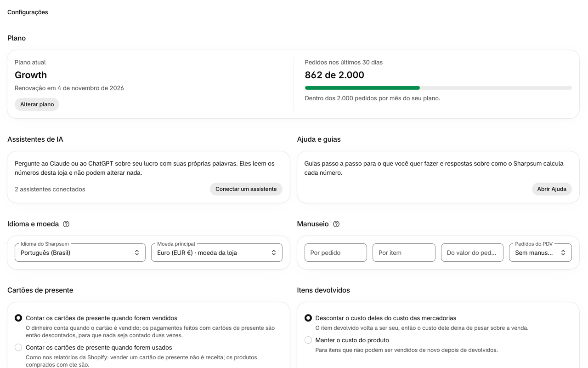Click '2 assistentes conectados' text
This screenshot has width=588, height=368.
[50, 189]
